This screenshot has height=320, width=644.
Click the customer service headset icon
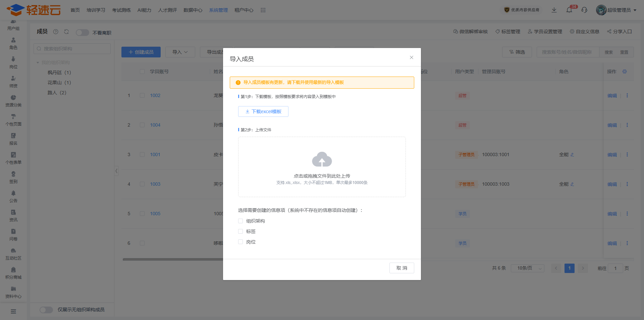point(584,10)
